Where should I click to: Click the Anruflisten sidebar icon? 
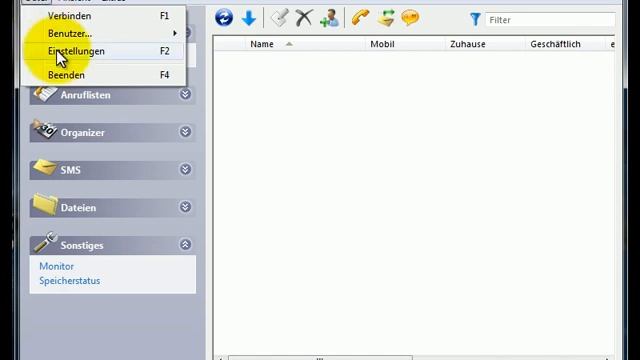[x=45, y=93]
